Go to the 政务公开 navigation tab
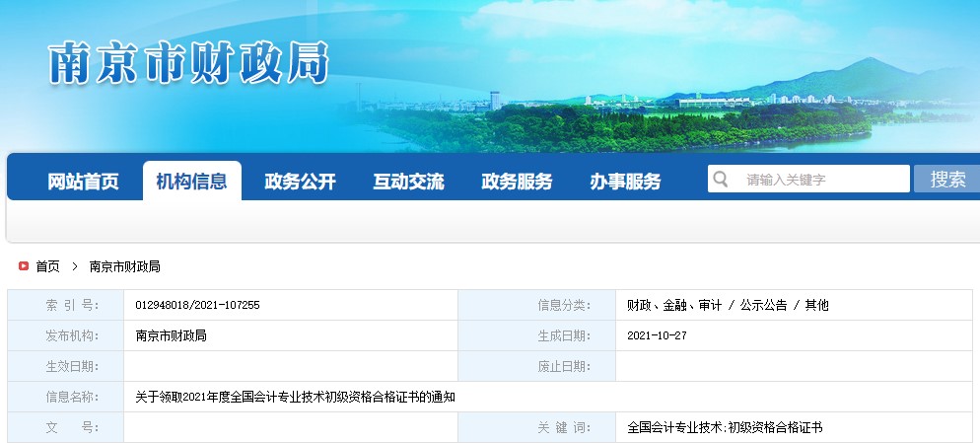Viewport: 980px width, 443px height. (300, 182)
